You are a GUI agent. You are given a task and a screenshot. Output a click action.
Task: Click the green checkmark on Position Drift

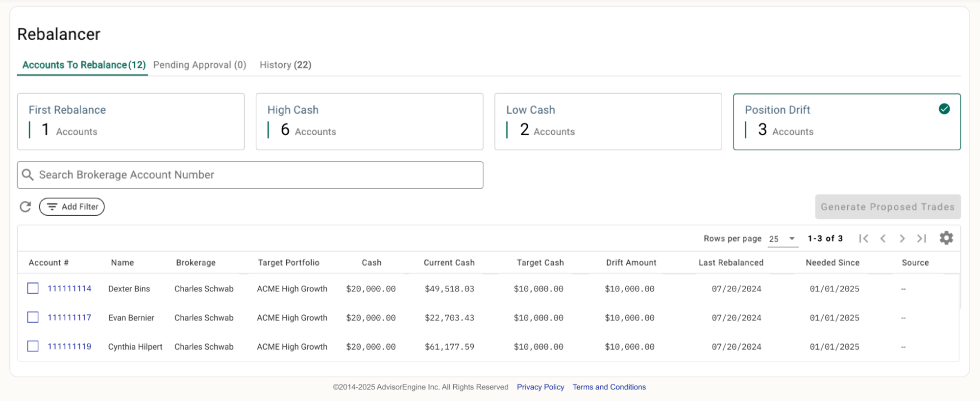(x=944, y=109)
